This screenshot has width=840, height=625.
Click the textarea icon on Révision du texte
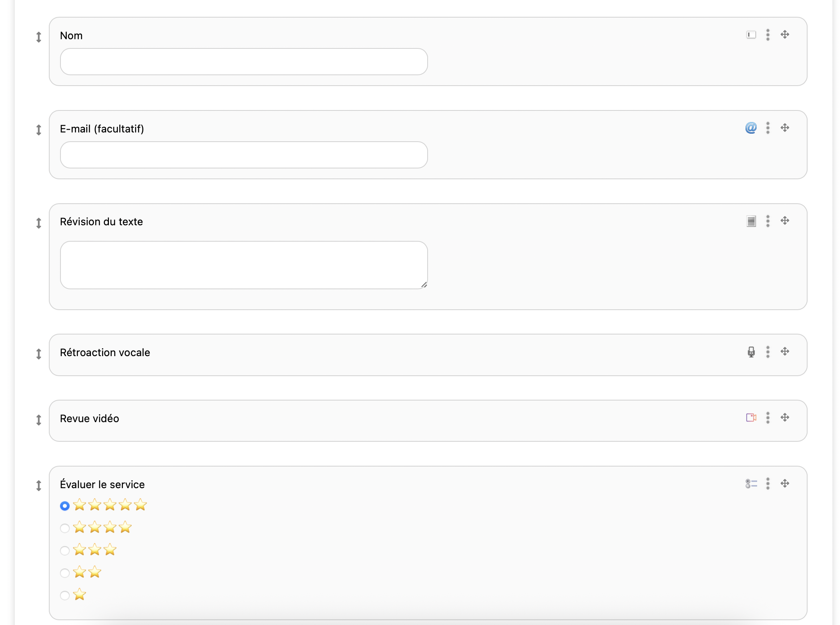coord(751,221)
